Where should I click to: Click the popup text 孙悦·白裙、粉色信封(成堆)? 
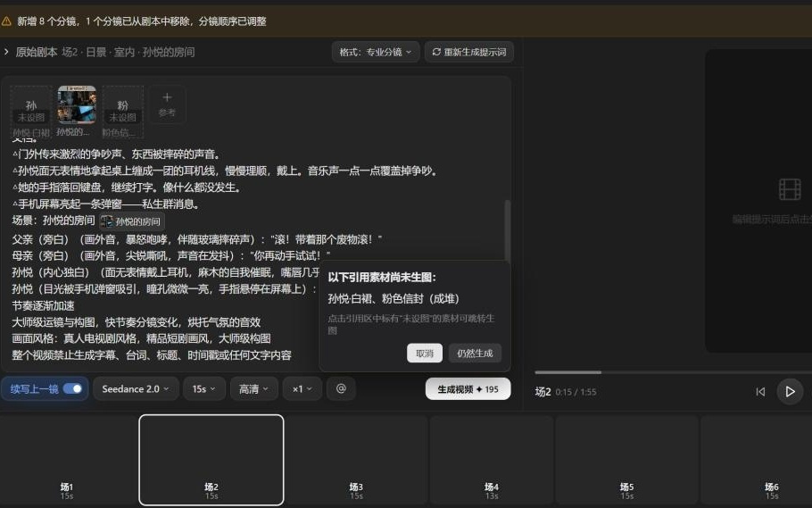pyautogui.click(x=394, y=298)
